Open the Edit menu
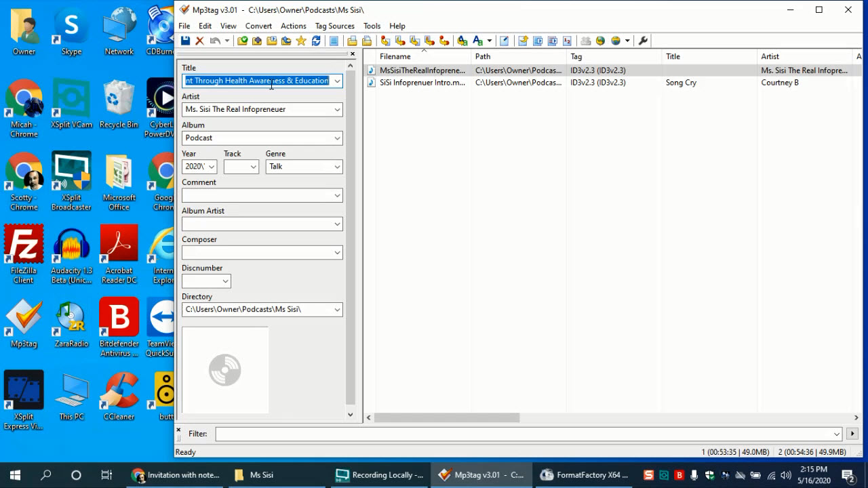The image size is (868, 488). click(205, 26)
